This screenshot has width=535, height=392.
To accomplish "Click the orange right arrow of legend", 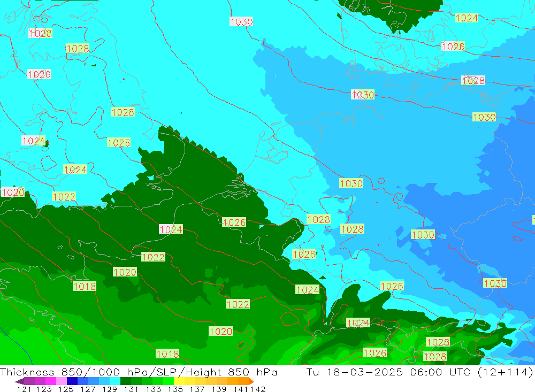I will coord(251,381).
